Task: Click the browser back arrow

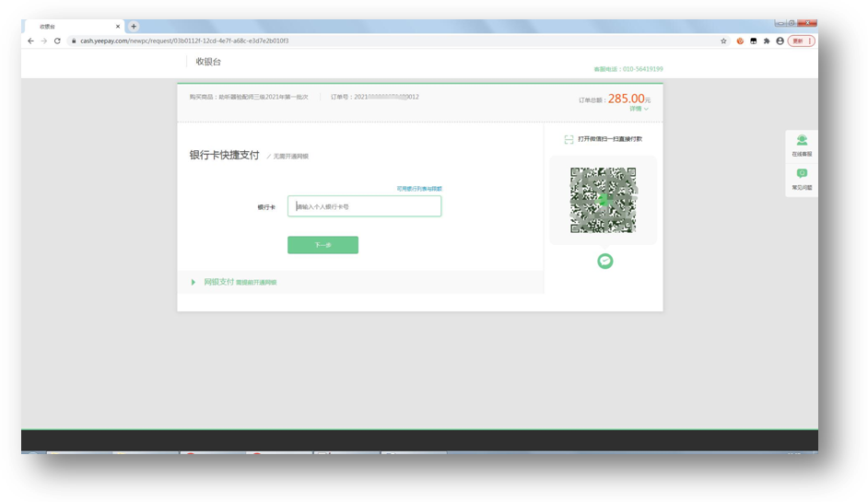Action: point(30,41)
